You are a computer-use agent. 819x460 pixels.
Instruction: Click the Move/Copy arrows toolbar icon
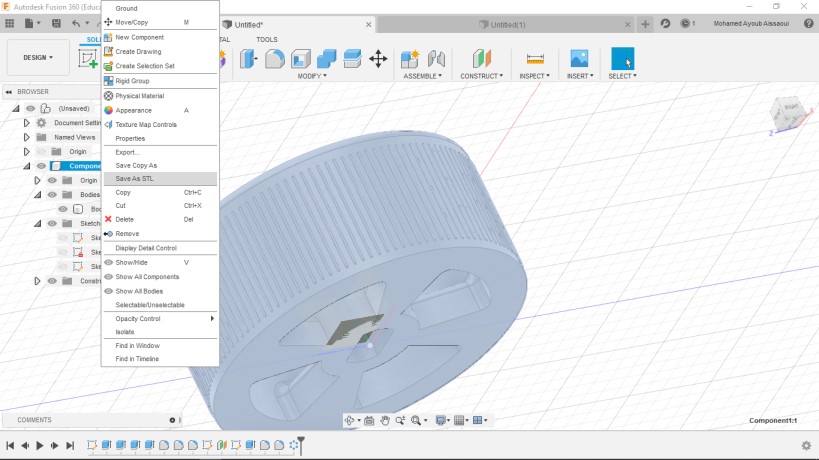tap(378, 58)
